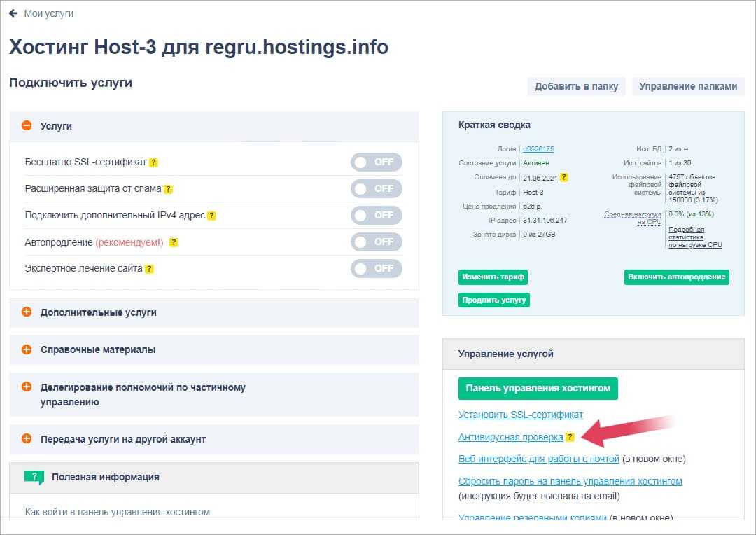
Task: Go back via Мои услуги link
Action: pos(49,13)
